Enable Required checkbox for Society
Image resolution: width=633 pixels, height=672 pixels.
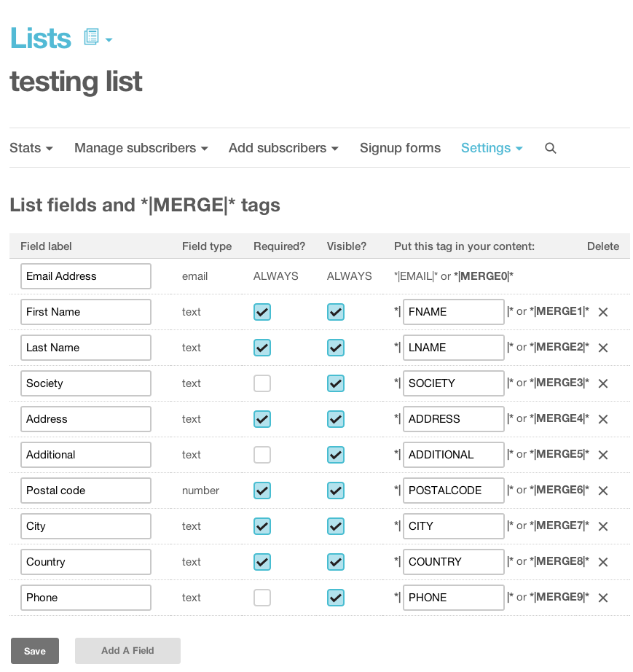pyautogui.click(x=262, y=383)
